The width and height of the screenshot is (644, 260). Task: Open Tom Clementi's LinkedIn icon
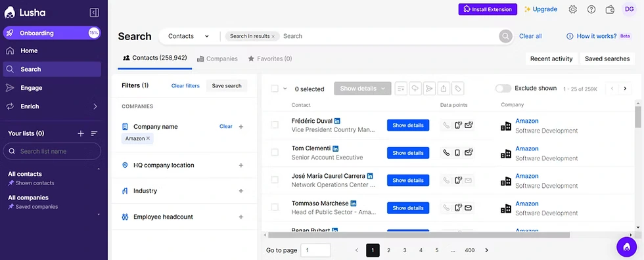336,148
